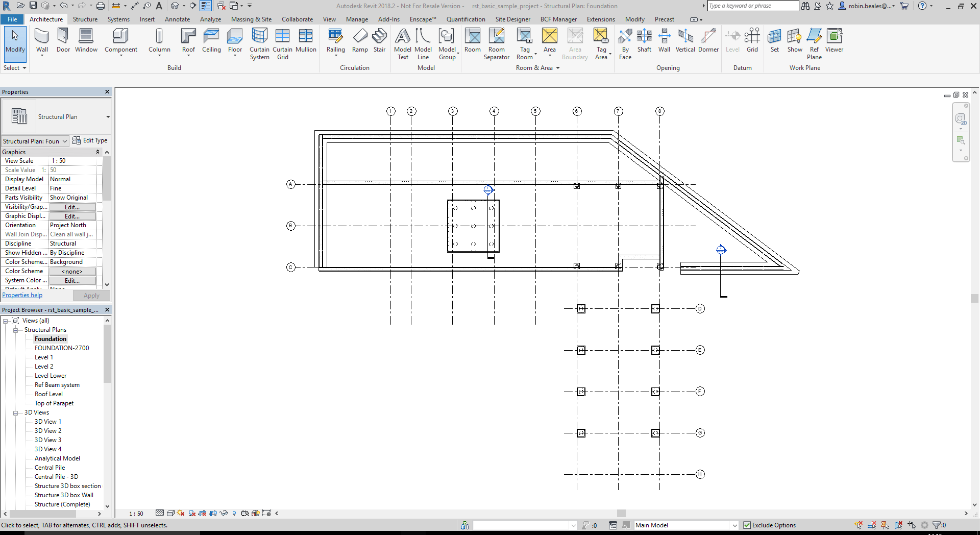
Task: Select the Wall tool in the Build panel
Action: point(42,41)
